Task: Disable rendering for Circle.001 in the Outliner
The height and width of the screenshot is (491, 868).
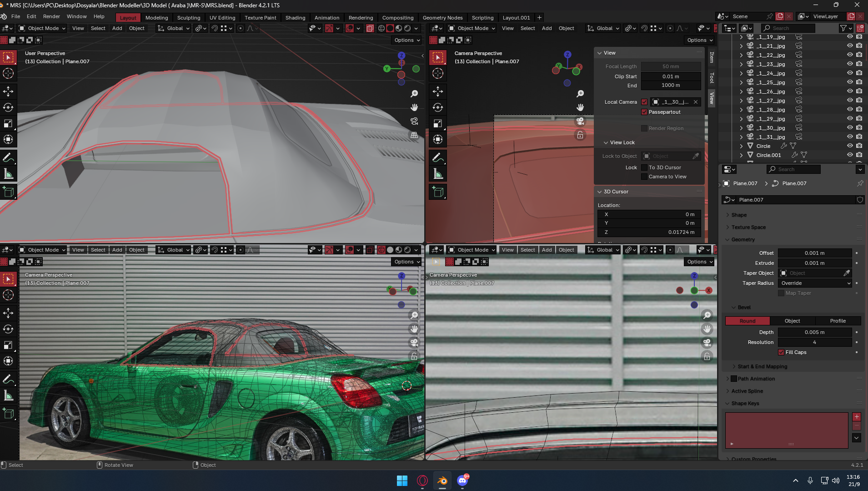Action: pos(859,155)
